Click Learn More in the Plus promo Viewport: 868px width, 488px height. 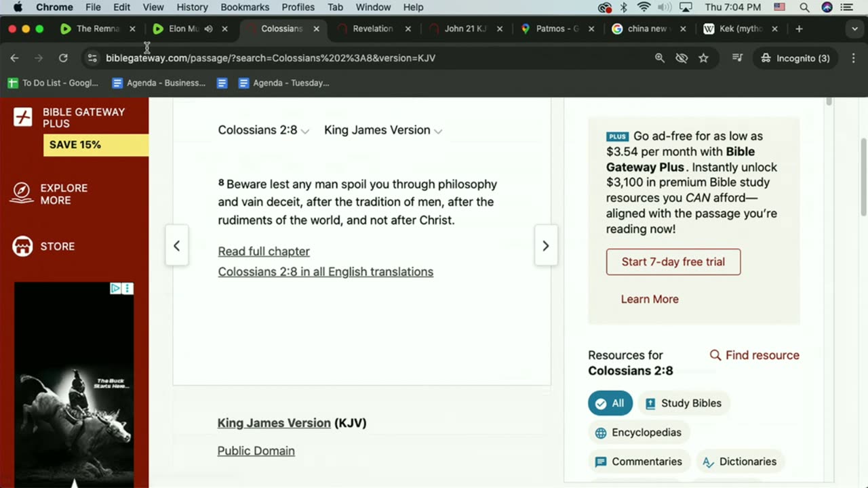click(650, 299)
